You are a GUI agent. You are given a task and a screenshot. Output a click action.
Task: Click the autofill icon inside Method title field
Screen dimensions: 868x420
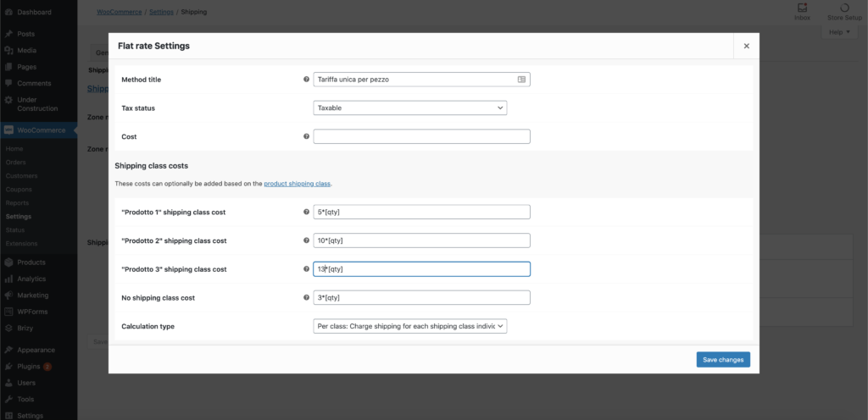521,80
